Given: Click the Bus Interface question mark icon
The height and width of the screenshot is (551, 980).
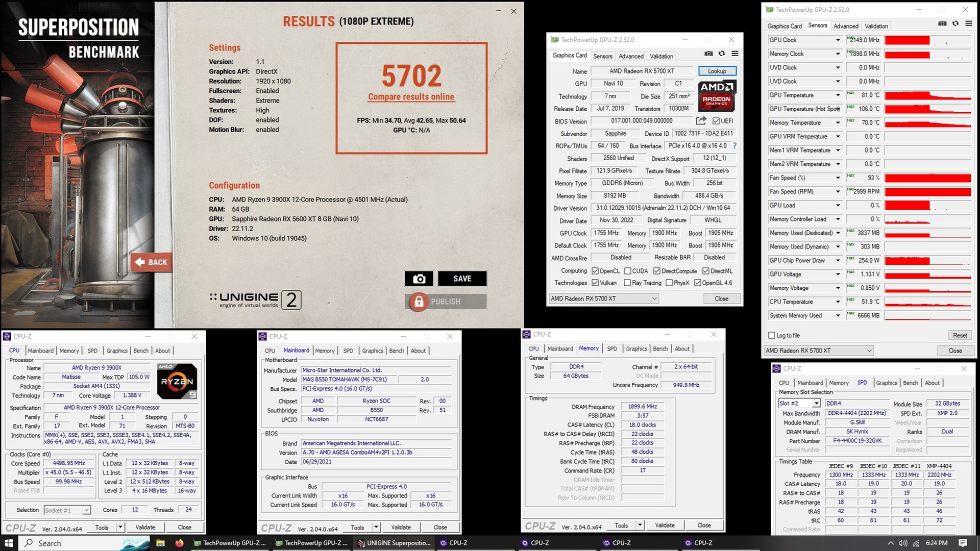Looking at the screenshot, I should [x=734, y=146].
